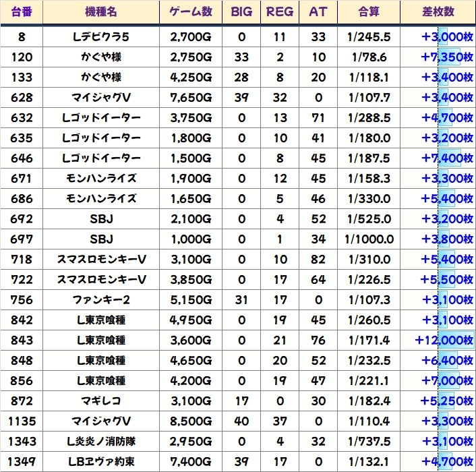This screenshot has height=472, width=476.
Task: Click the +3,000枚 difference value
Action: click(x=447, y=37)
